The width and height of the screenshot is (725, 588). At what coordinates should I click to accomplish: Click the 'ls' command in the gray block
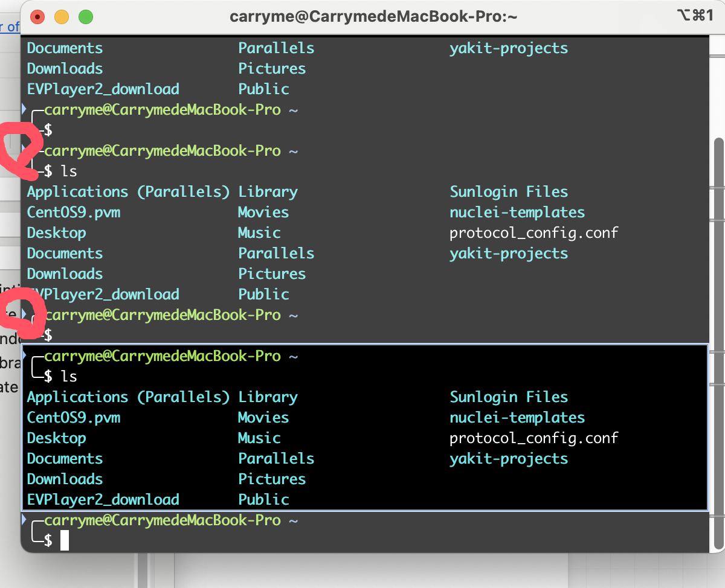point(69,171)
